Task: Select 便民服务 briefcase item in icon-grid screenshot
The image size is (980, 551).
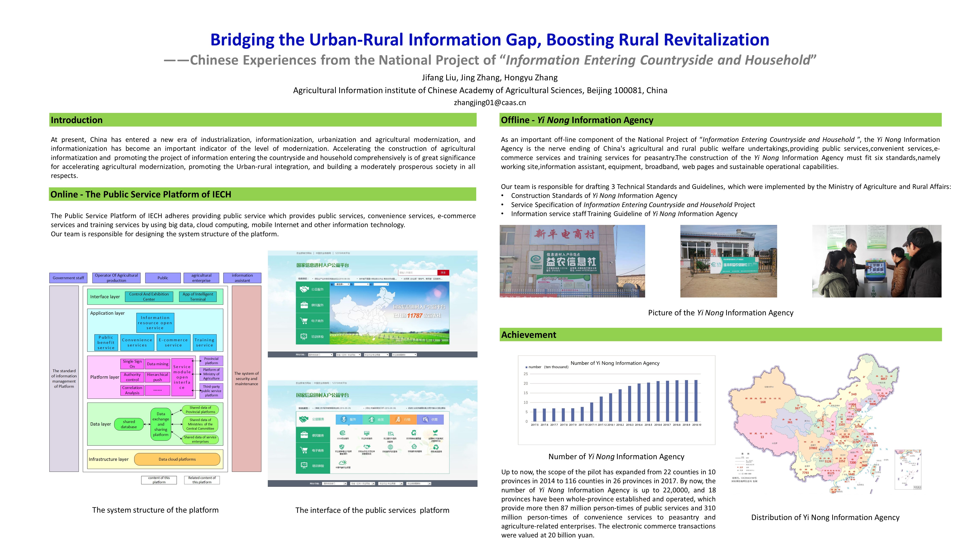Action: tap(313, 435)
